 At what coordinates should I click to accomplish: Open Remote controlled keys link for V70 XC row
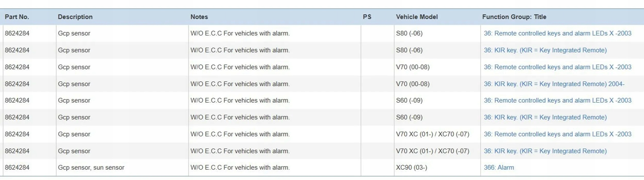pos(557,134)
